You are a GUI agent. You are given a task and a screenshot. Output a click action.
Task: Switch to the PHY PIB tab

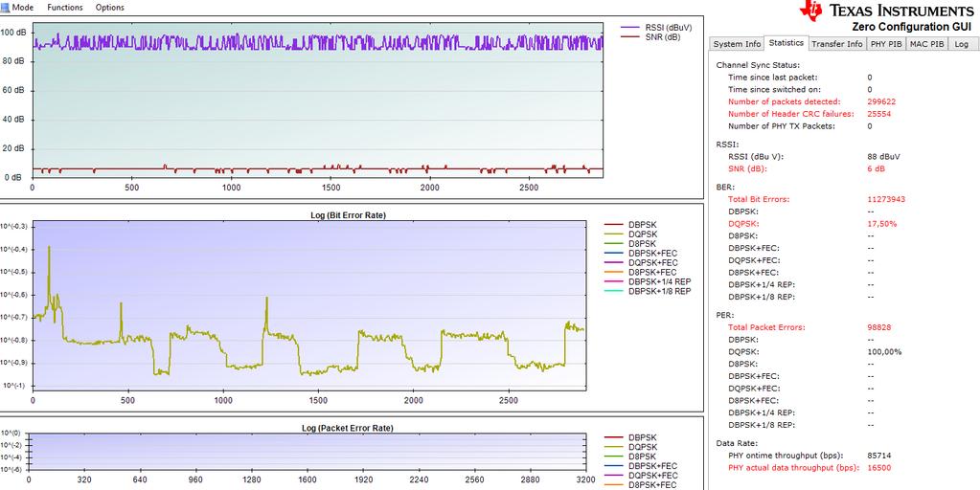point(885,44)
